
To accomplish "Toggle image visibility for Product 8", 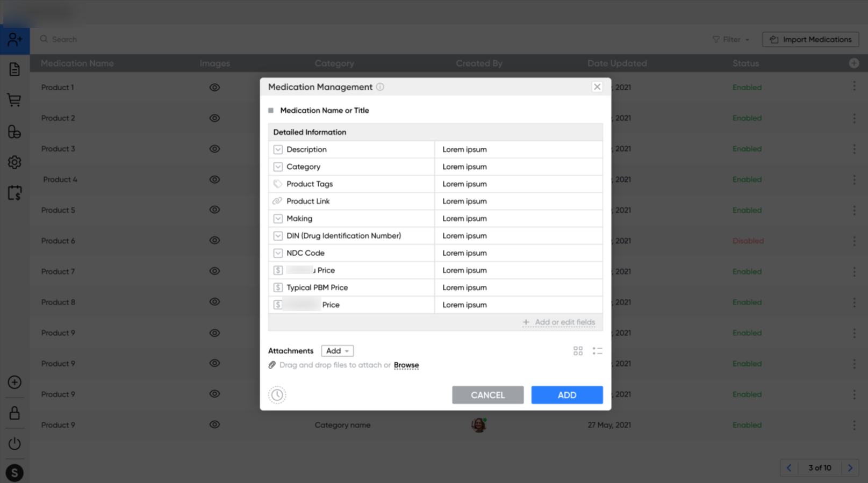I will [x=214, y=302].
